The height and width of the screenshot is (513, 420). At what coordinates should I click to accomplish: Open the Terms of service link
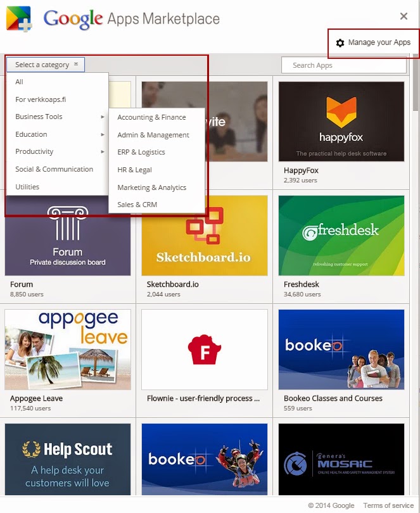tap(388, 505)
